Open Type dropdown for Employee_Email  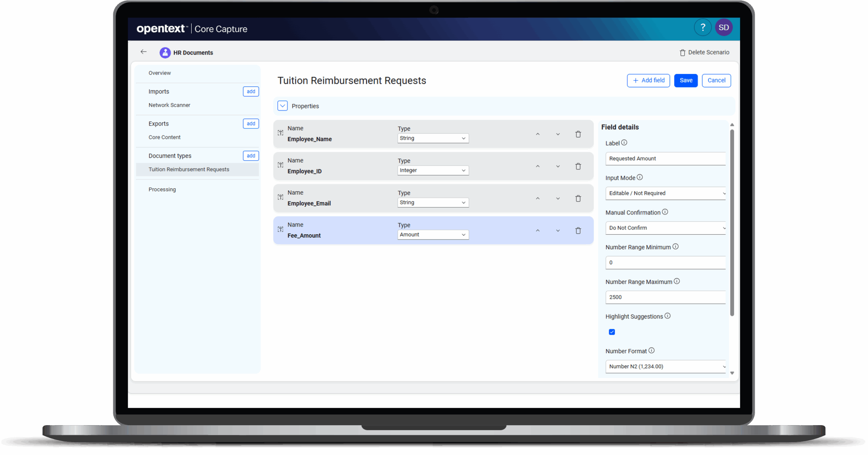point(433,203)
